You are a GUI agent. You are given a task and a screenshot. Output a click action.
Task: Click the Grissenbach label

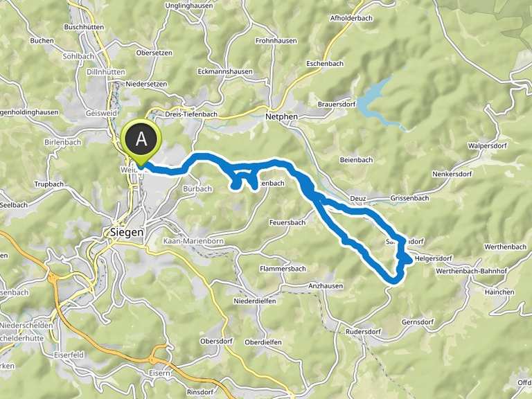409,198
